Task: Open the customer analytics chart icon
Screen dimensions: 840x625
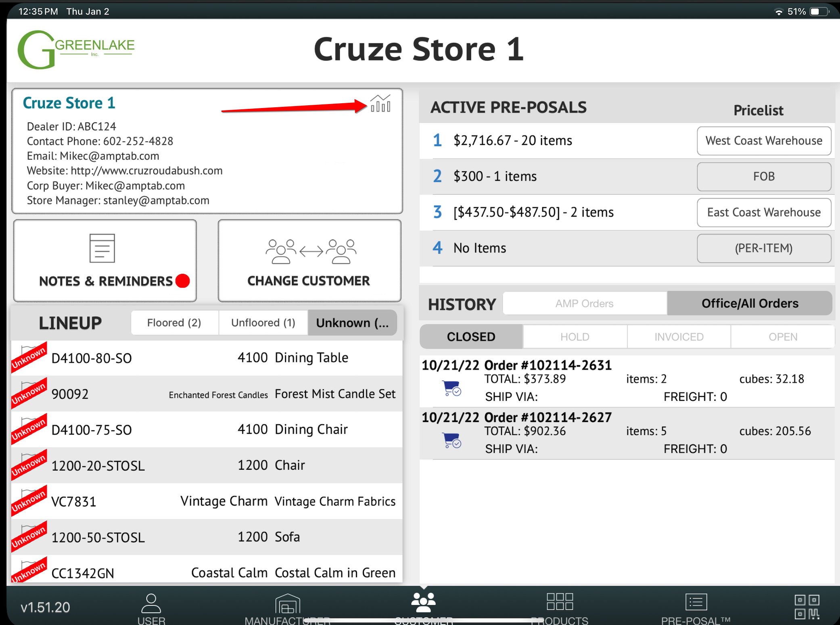Action: [x=380, y=104]
